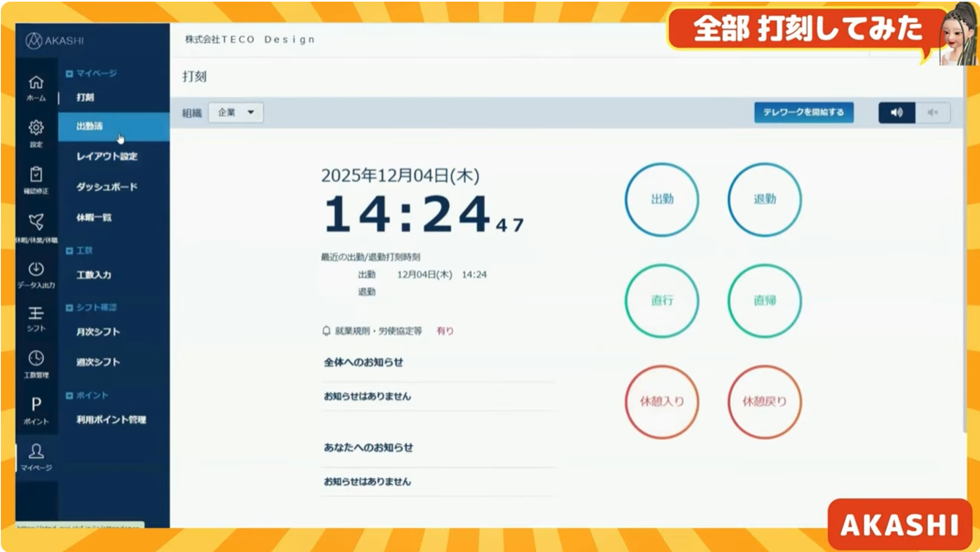Screen dimensions: 980x552
Task: Click the 最近の出勤/退勤打刻時刻 label
Action: point(370,257)
